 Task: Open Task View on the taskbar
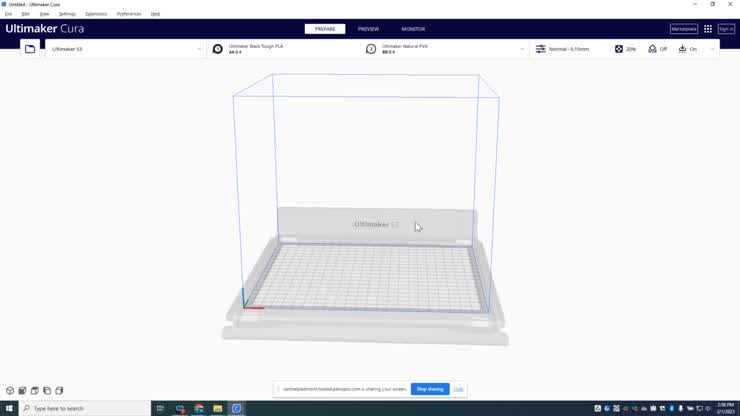point(160,408)
